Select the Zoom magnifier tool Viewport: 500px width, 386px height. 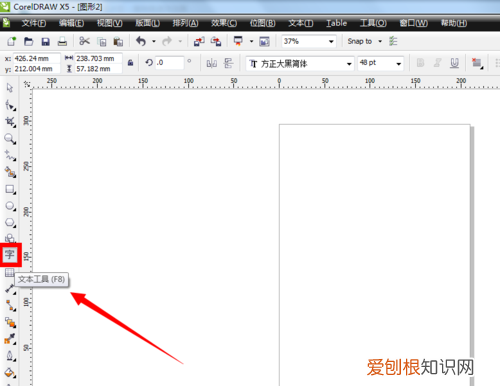tap(10, 139)
